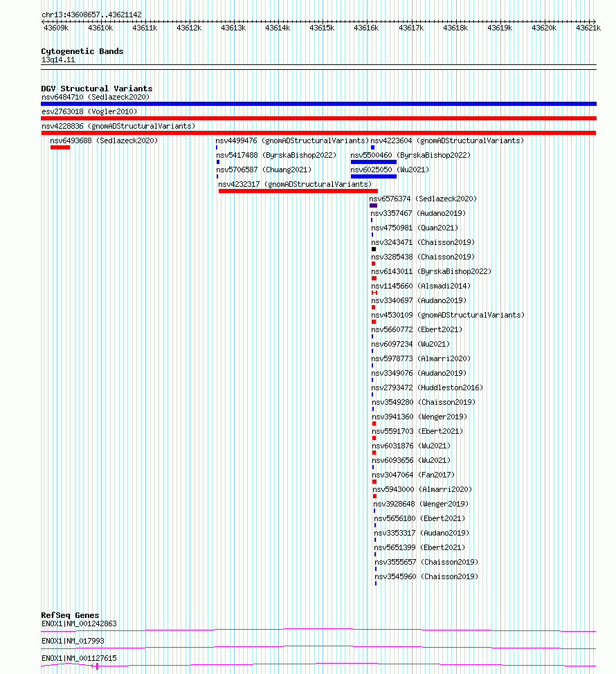616x674 pixels.
Task: Click the nsv6093656 (Wu2021) label
Action: coord(411,460)
